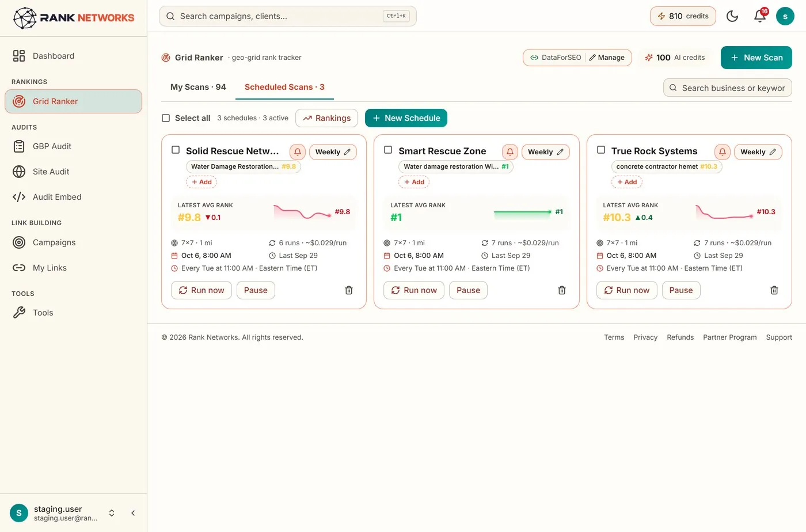Open GBP Audit in sidebar
806x532 pixels.
73,146
